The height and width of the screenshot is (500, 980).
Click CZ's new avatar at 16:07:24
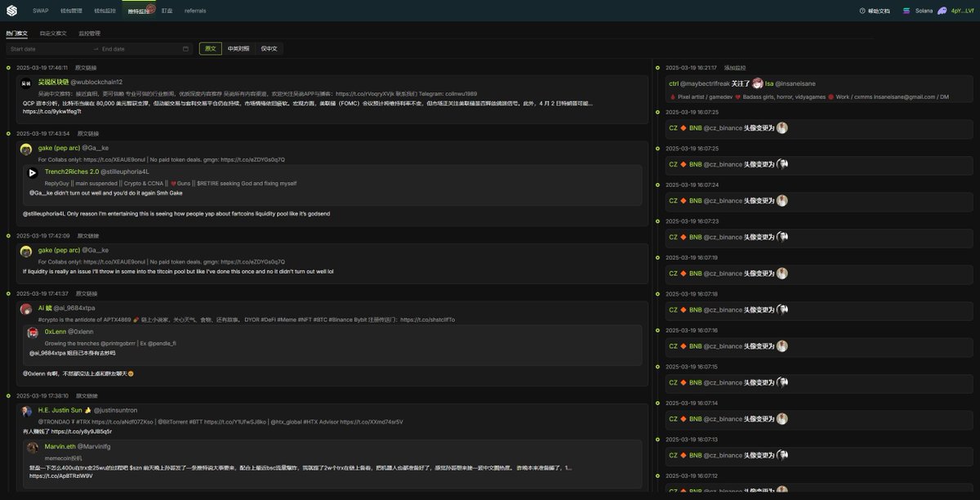point(782,201)
